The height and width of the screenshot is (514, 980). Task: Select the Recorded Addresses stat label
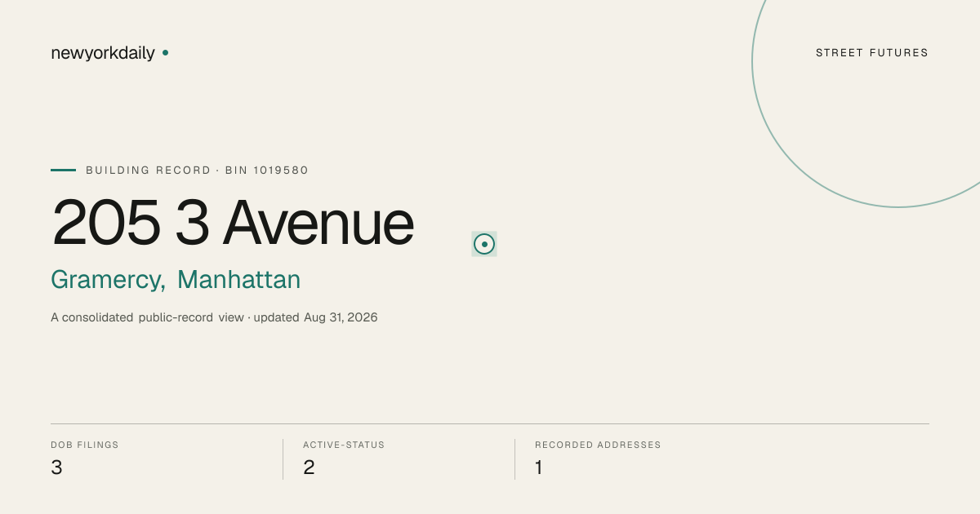click(x=598, y=445)
